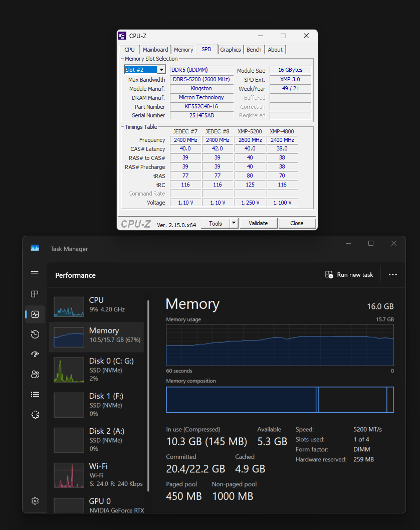Click the performance list scrollbar
This screenshot has height=530, width=420.
(148, 396)
